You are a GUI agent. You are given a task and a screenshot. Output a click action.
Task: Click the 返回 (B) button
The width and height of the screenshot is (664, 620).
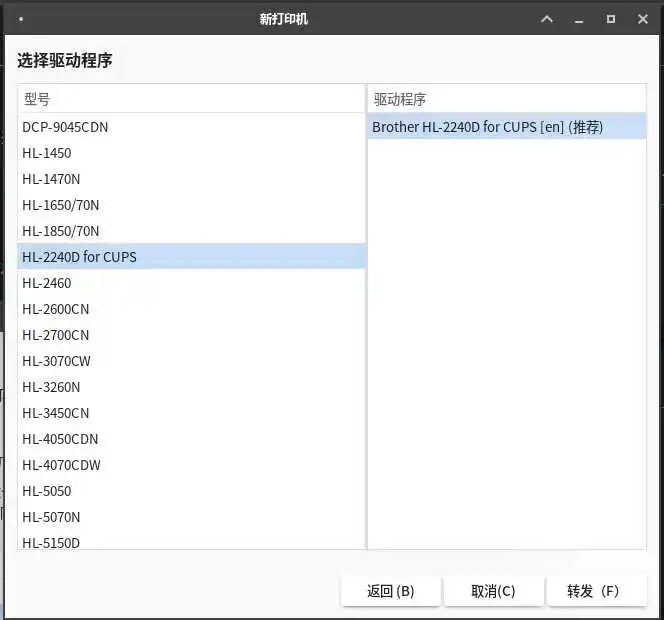click(x=390, y=591)
